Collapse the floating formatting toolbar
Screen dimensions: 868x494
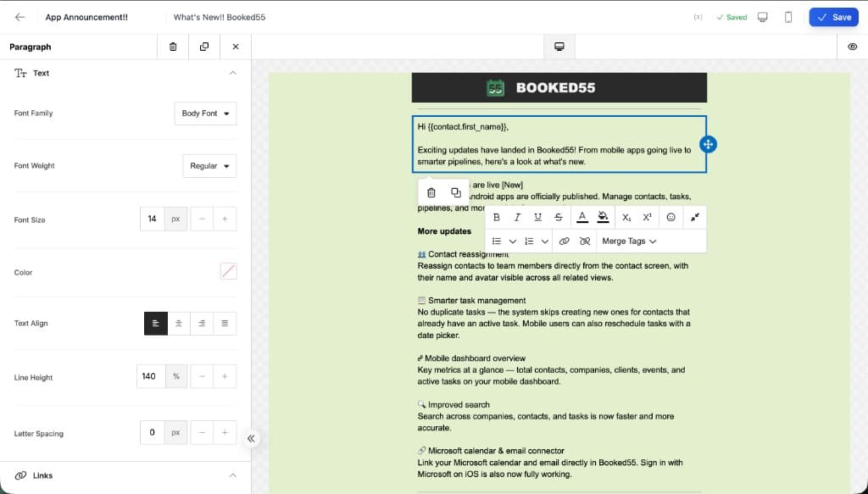[695, 218]
